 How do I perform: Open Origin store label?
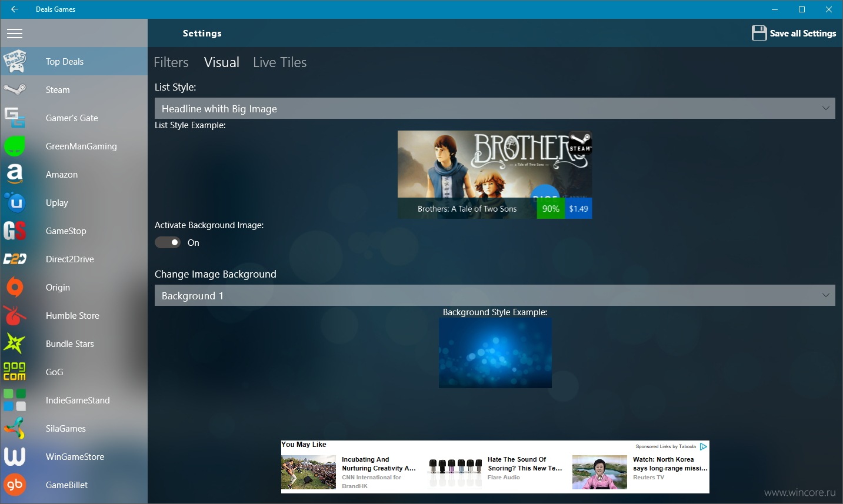tap(58, 287)
